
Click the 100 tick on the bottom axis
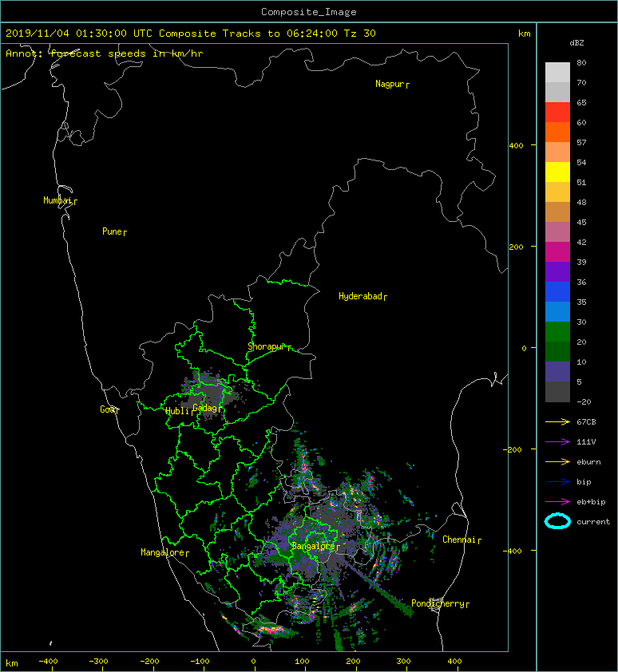pos(303,662)
